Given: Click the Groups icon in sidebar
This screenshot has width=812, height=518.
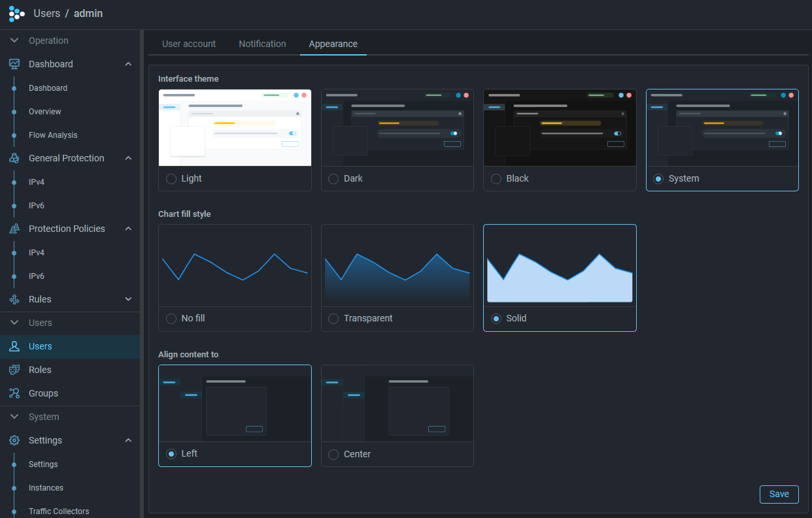Looking at the screenshot, I should tap(14, 393).
